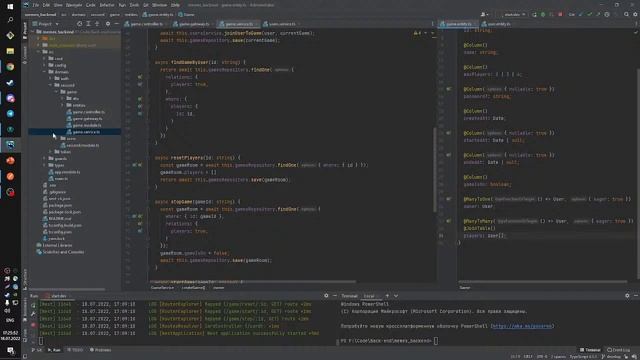Screen dimensions: 640x360
Task: Click Collapse All icon in Project panel
Action: (97, 24)
